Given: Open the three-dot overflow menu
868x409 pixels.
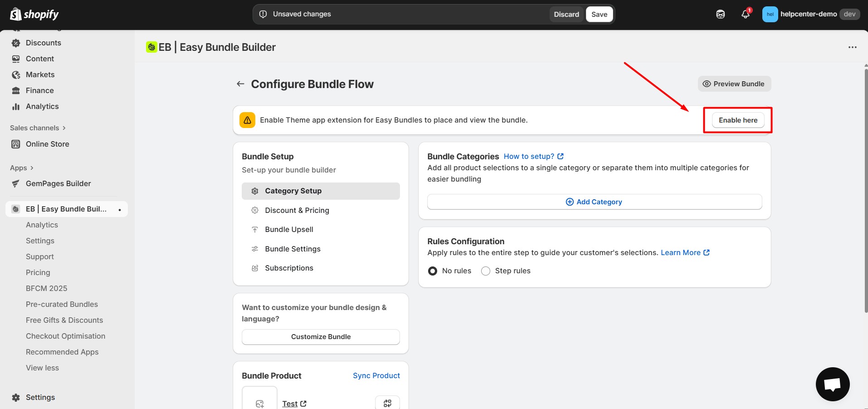Looking at the screenshot, I should coord(853,47).
